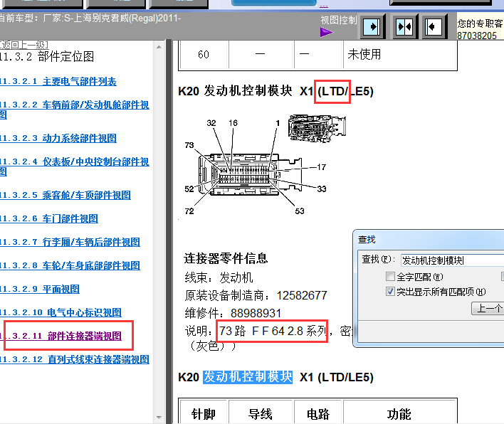The image size is (504, 424).
Task: Click the 功能 table header
Action: [x=399, y=414]
